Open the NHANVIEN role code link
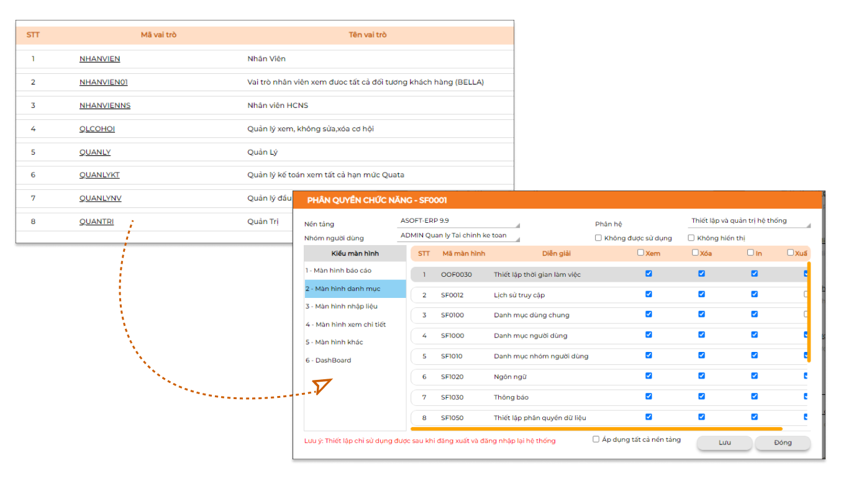The width and height of the screenshot is (841, 504). pyautogui.click(x=99, y=59)
